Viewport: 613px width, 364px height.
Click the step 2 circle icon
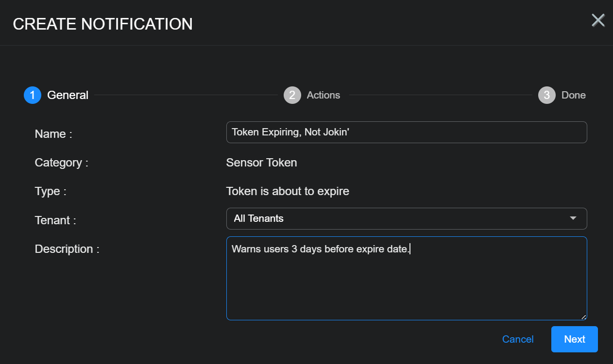tap(292, 95)
